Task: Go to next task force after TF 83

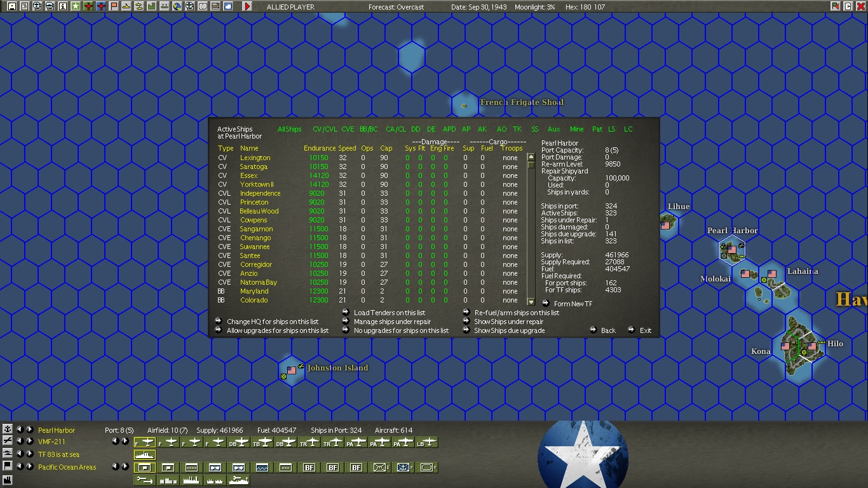Action: [29, 454]
